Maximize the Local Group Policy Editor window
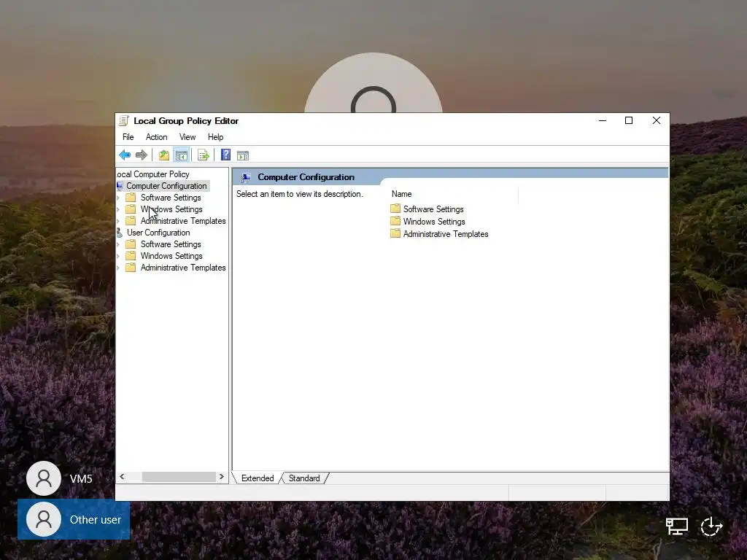The image size is (747, 560). (629, 121)
